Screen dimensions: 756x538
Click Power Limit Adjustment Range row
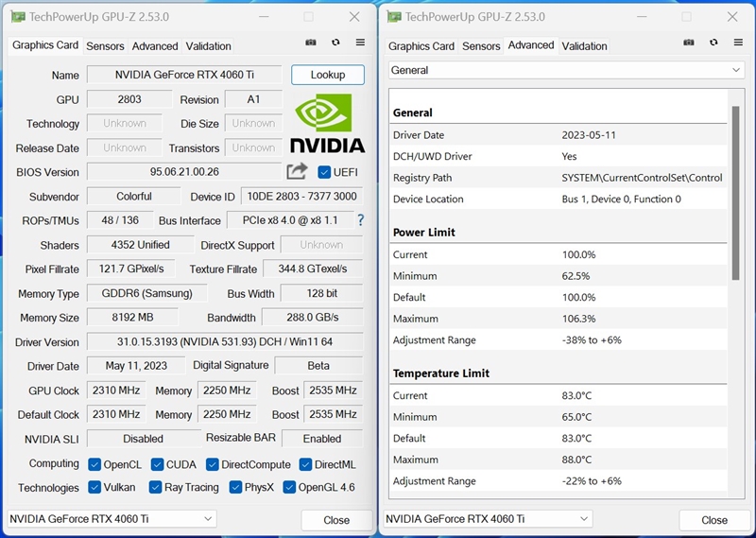pyautogui.click(x=558, y=339)
